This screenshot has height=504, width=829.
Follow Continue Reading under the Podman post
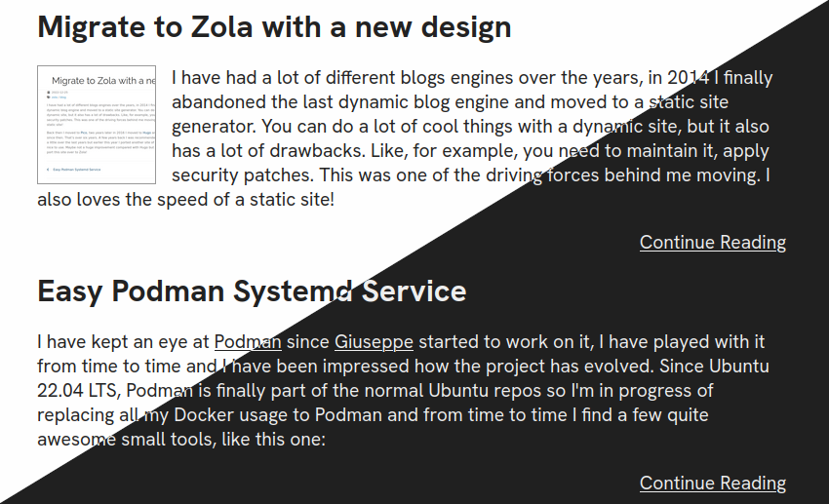pyautogui.click(x=713, y=483)
